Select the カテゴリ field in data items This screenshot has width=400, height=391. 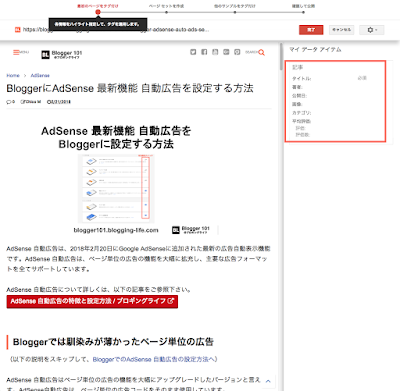tap(302, 113)
